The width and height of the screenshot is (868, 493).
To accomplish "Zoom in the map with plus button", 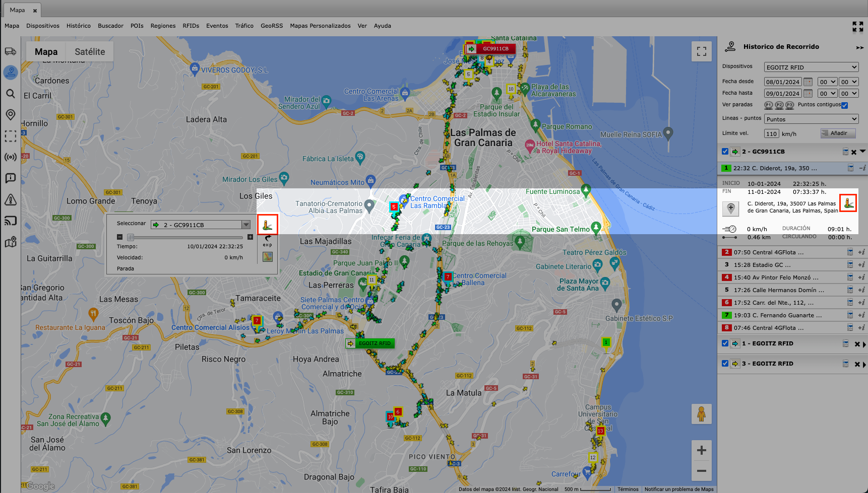I will coord(701,450).
